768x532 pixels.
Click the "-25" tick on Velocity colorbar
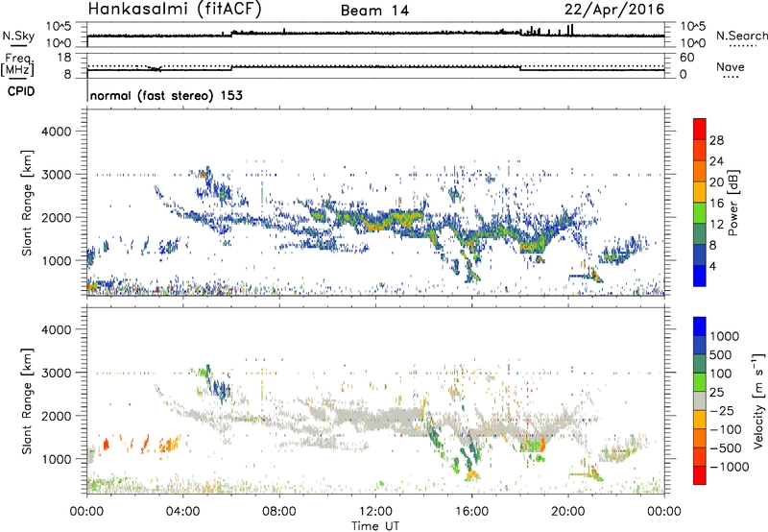tap(721, 411)
